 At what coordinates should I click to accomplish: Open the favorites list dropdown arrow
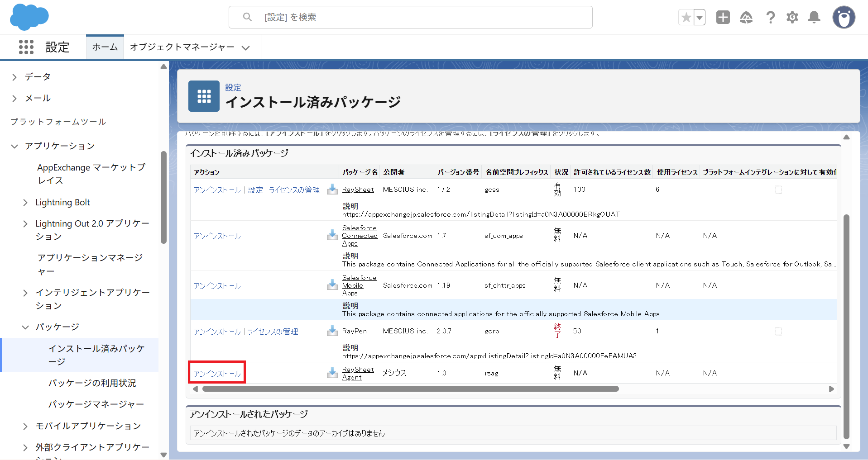coord(700,18)
